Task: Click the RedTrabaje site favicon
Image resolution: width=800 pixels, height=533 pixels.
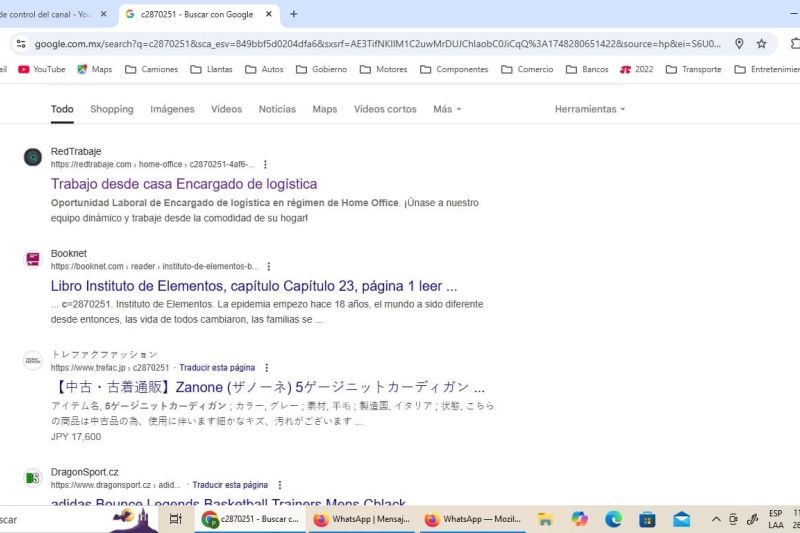Action: [x=33, y=157]
